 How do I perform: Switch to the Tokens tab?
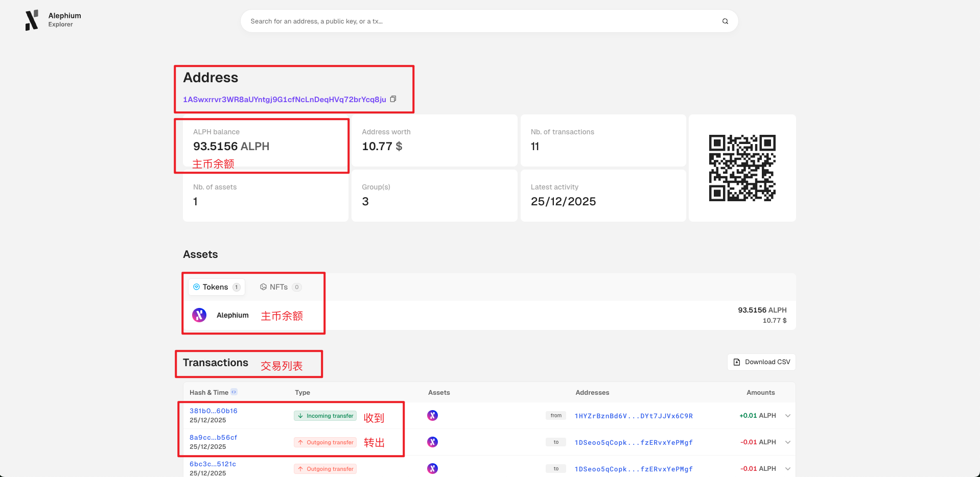pos(216,287)
